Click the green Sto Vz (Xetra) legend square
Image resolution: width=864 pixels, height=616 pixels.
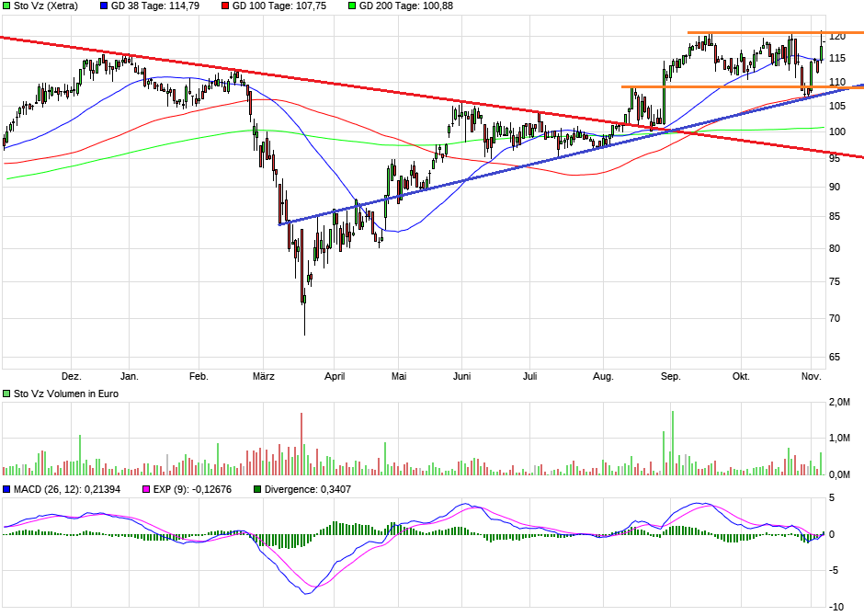[x=6, y=6]
